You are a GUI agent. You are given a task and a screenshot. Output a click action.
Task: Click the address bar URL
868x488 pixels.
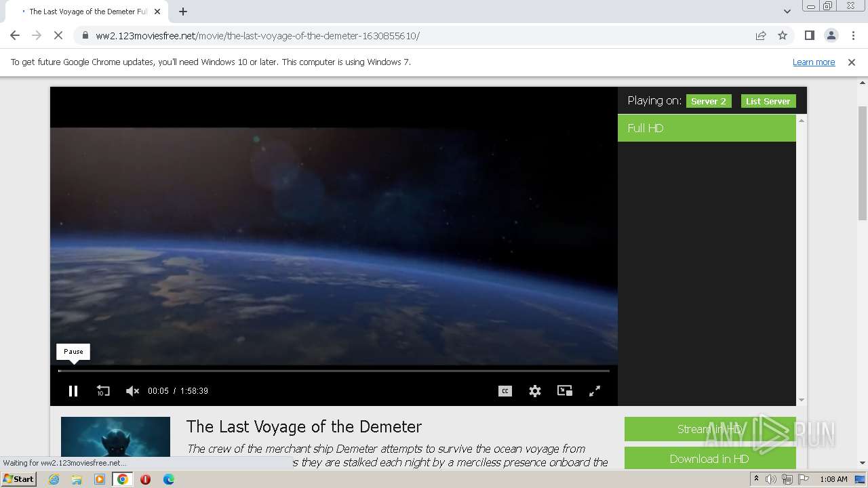(x=258, y=36)
